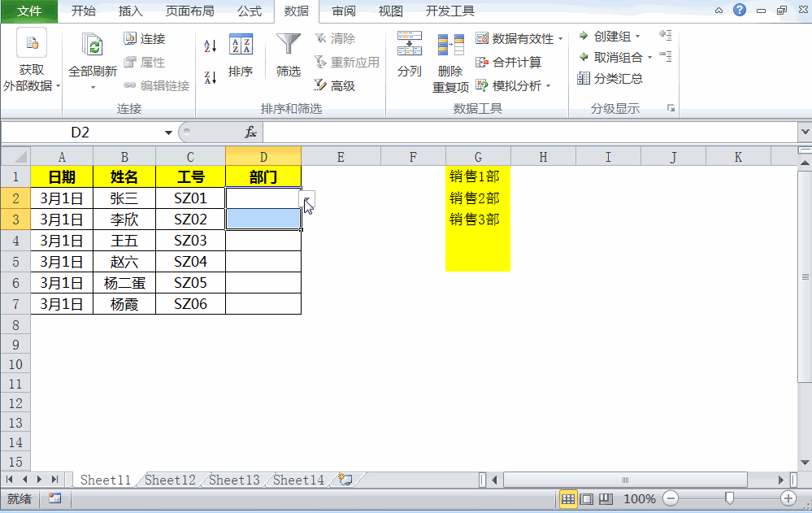Viewport: 812px width, 513px height.
Task: Select cell G1 containing 销售1部
Action: [478, 176]
